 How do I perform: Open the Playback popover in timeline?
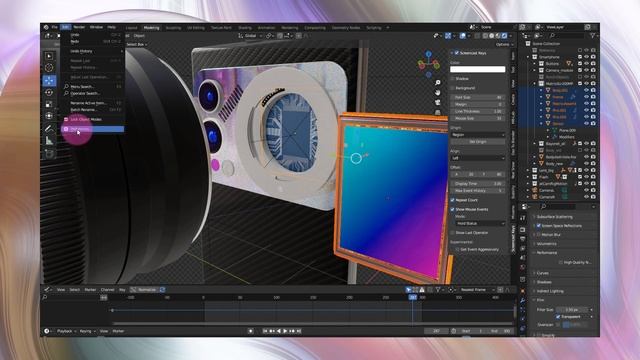(x=66, y=331)
